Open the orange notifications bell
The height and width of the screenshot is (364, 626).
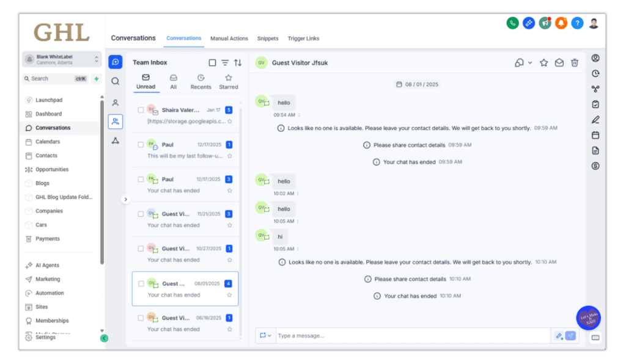coord(561,23)
